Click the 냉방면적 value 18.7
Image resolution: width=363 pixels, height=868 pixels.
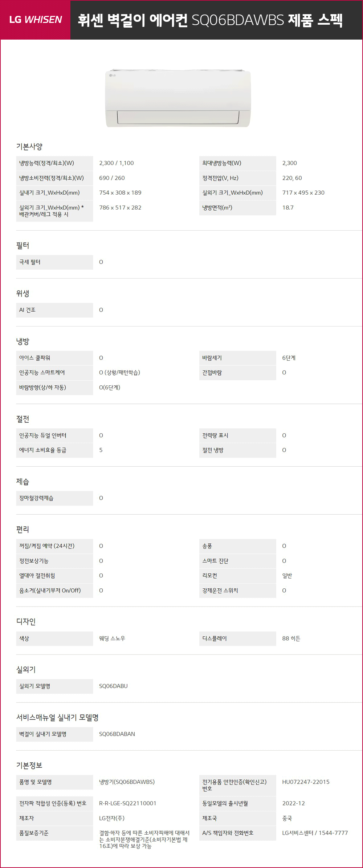(288, 208)
